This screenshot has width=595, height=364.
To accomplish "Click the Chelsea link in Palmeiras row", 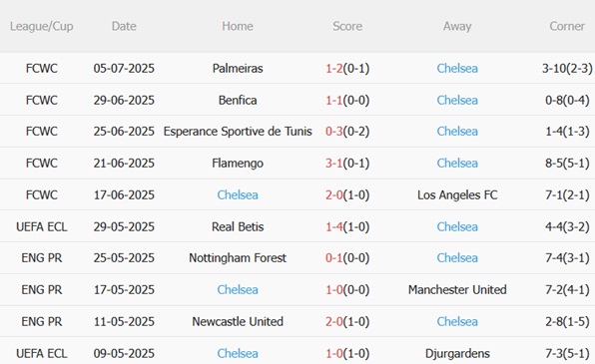I will 457,68.
